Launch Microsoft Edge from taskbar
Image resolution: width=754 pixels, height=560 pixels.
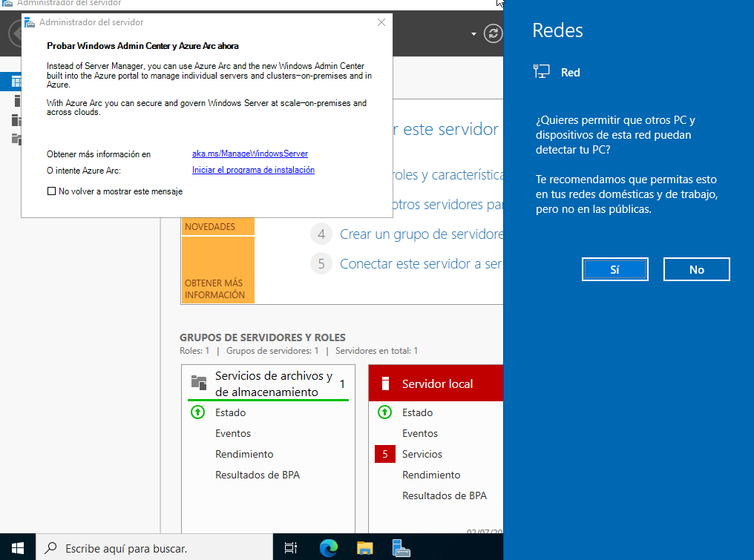tap(329, 547)
